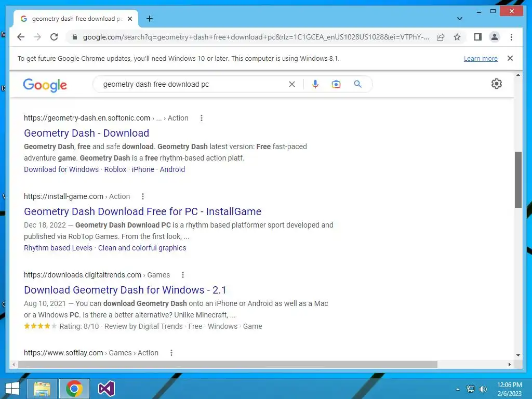Open more options for softonic result
The width and height of the screenshot is (532, 399).
[202, 118]
